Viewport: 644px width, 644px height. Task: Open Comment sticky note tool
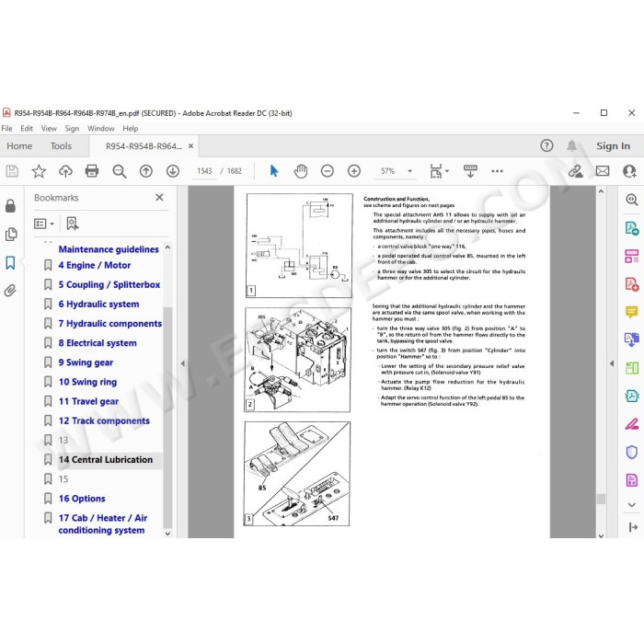[632, 312]
